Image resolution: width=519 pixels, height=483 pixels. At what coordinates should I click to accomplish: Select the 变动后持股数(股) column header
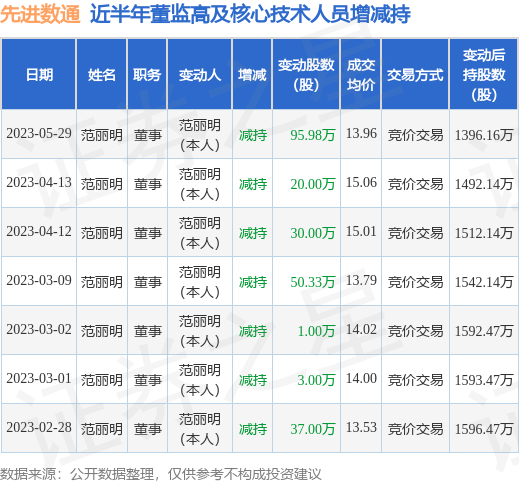coord(484,75)
